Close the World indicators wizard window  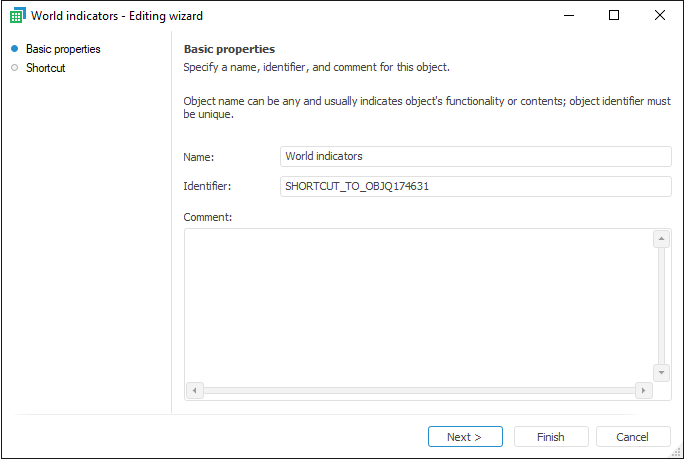660,16
